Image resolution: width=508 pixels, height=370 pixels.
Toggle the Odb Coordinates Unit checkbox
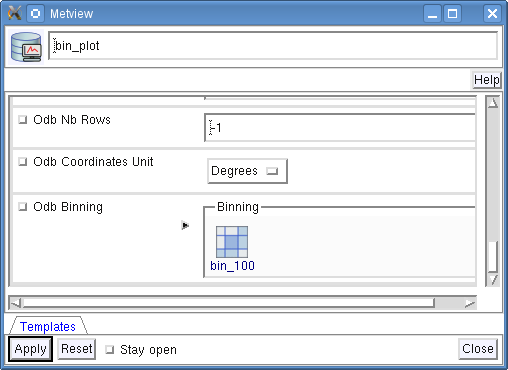point(22,162)
